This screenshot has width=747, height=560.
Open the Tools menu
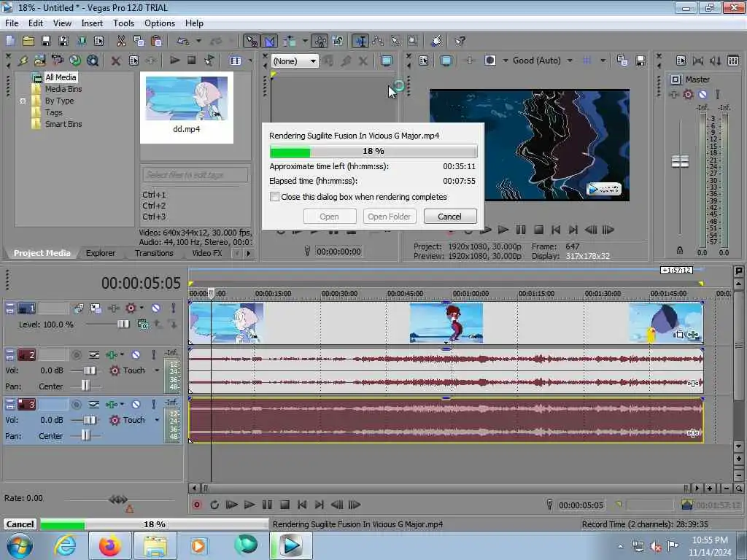123,23
